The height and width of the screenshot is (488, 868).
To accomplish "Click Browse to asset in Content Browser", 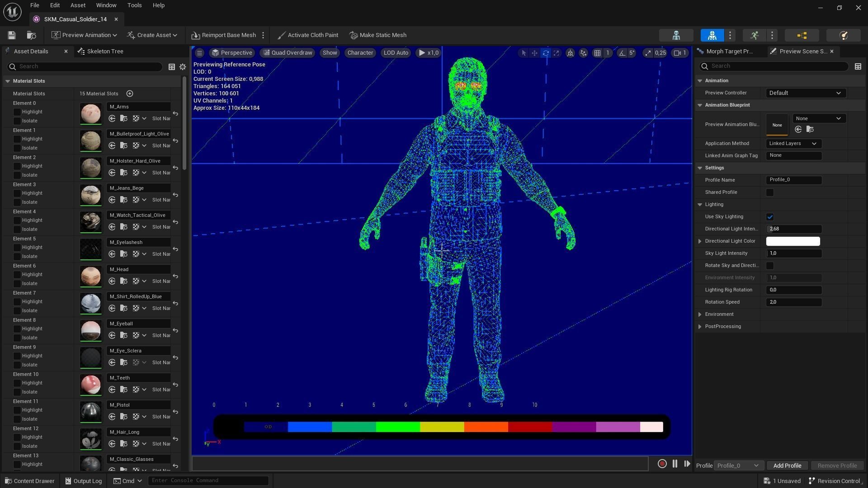I will coord(31,35).
